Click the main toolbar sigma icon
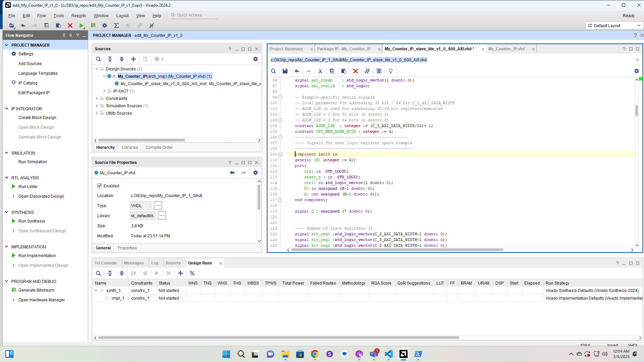Viewport: 644px width, 362px height. 116,25
